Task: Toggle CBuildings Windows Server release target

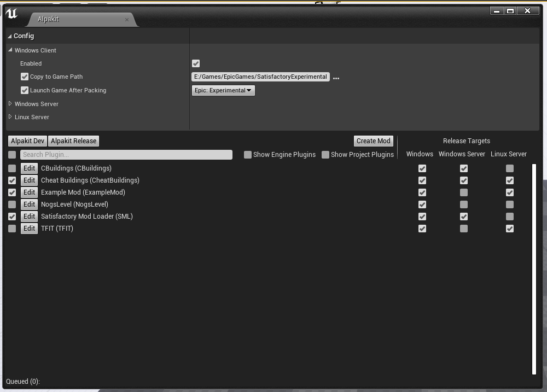Action: point(464,168)
